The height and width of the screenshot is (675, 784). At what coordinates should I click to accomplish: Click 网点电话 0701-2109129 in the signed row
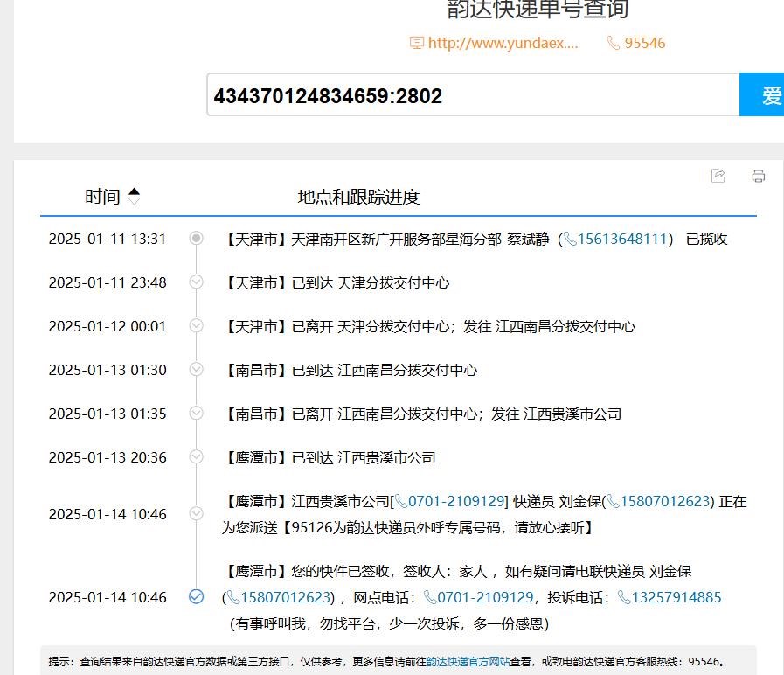tap(485, 597)
